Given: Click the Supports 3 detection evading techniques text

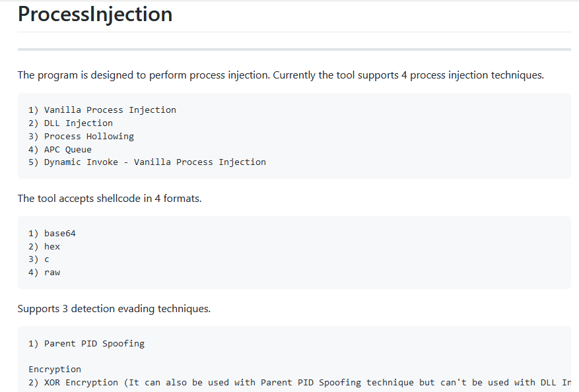Looking at the screenshot, I should [x=114, y=309].
